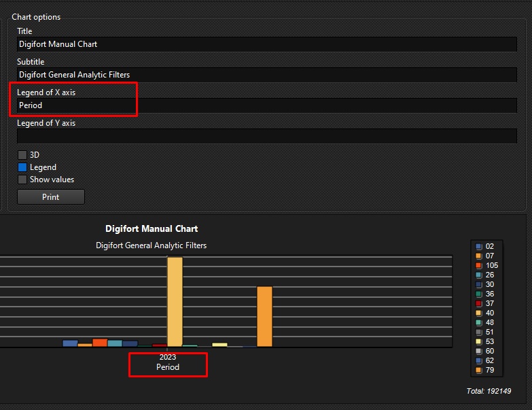Click the Chart options group label
The image size is (532, 410).
point(36,17)
